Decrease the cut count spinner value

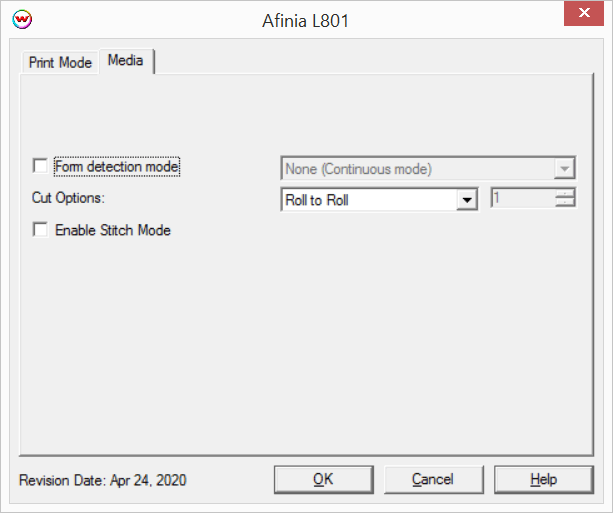click(x=565, y=202)
